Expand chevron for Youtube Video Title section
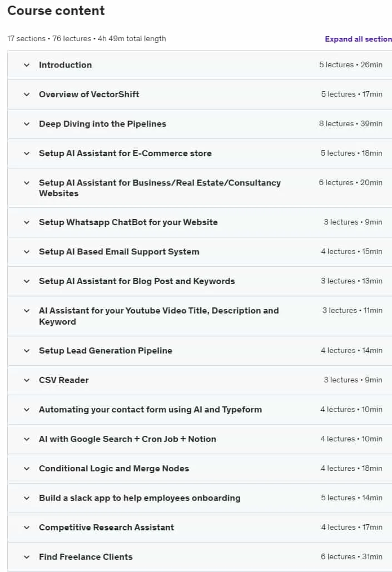 (x=27, y=311)
